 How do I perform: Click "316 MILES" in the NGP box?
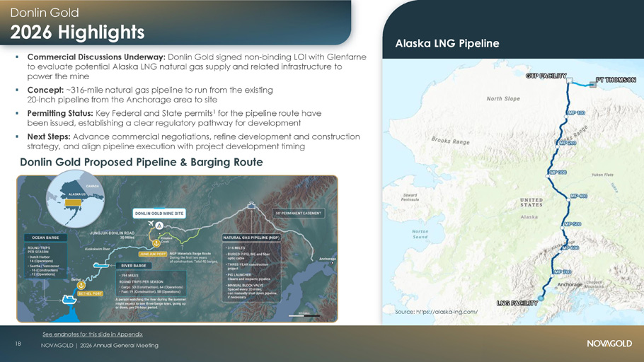236,248
